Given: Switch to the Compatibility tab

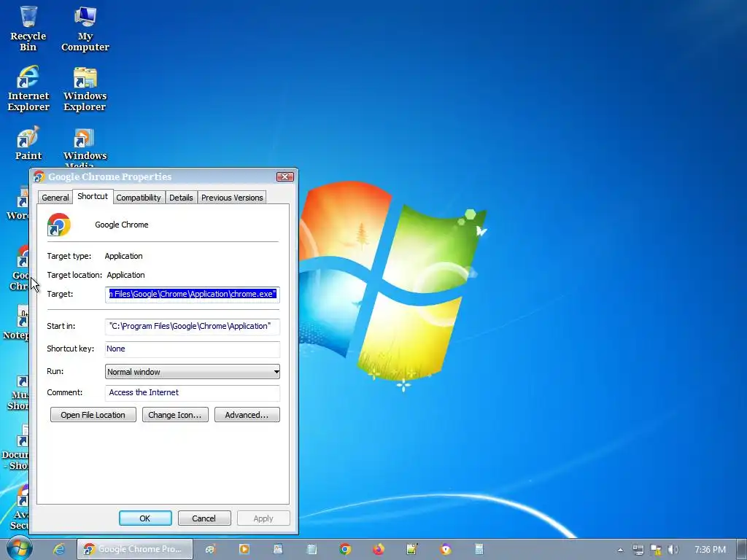Looking at the screenshot, I should [139, 198].
